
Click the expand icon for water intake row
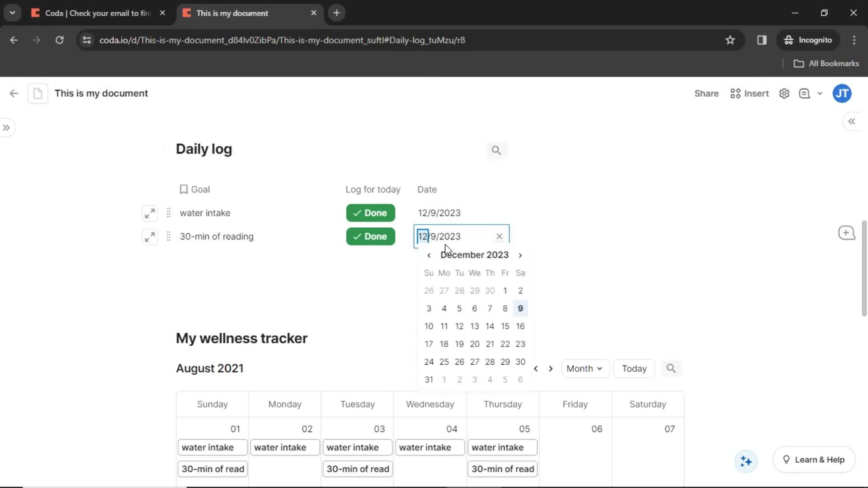[x=149, y=213]
